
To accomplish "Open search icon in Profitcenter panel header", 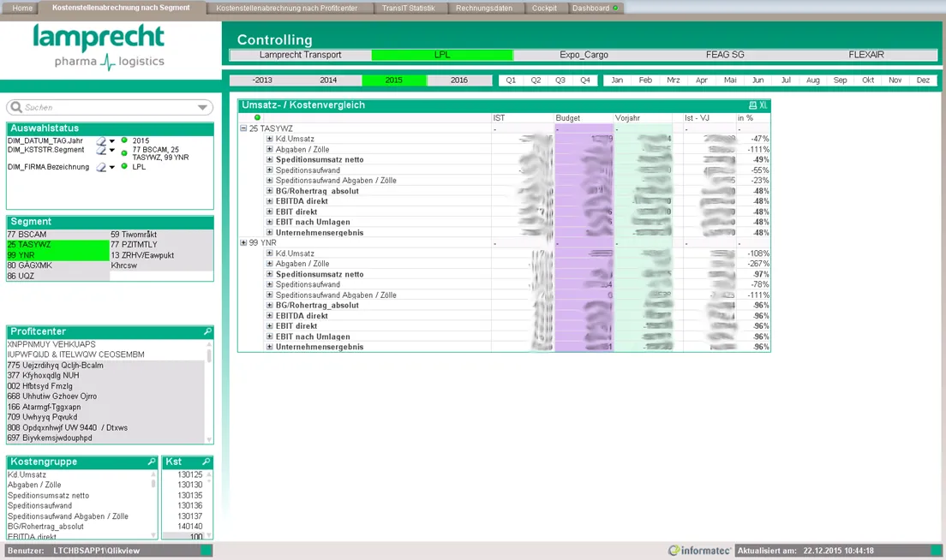I will point(207,331).
